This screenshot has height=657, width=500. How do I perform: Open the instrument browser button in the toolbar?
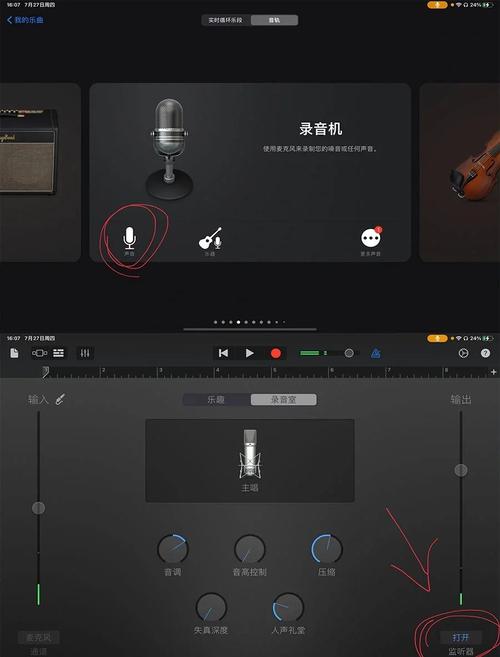tap(39, 353)
